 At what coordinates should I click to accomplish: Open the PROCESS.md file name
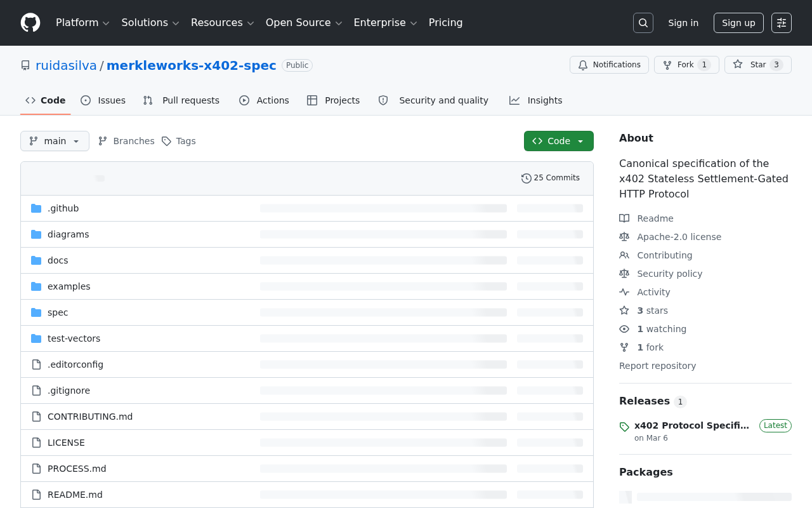coord(77,469)
